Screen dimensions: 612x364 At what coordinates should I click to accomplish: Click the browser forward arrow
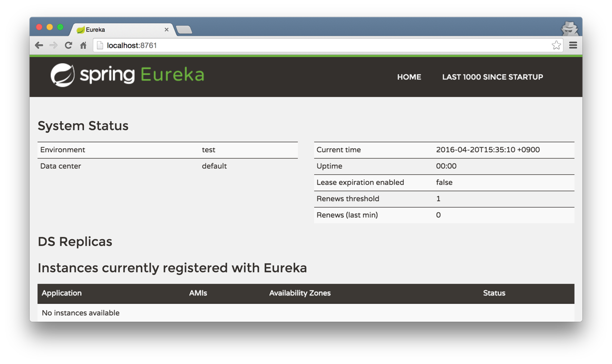[x=53, y=45]
